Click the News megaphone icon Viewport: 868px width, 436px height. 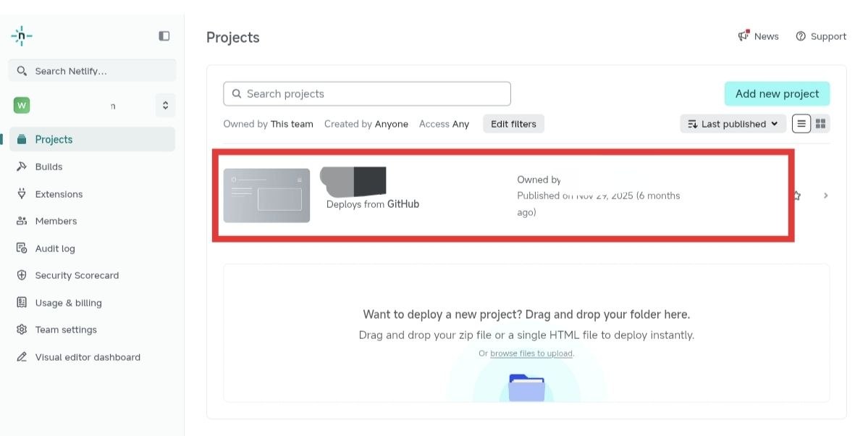pyautogui.click(x=743, y=35)
